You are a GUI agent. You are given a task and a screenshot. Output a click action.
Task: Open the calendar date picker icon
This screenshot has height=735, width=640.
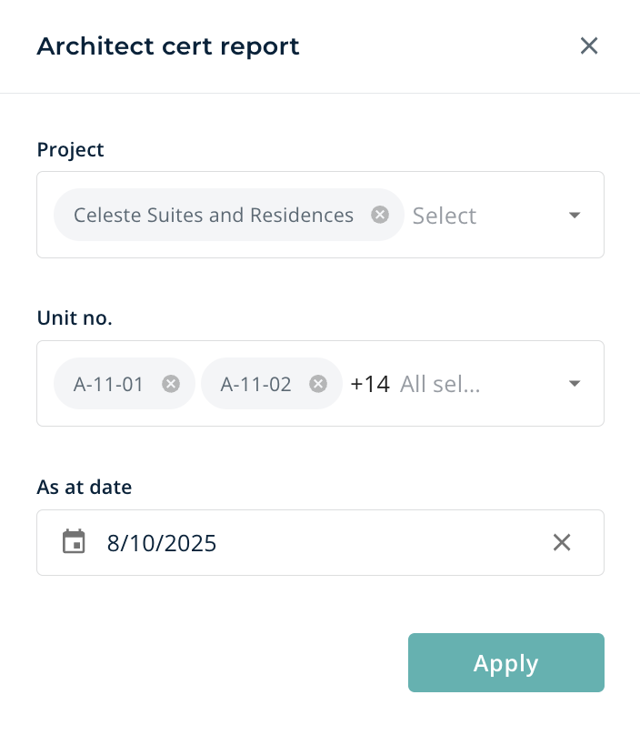[74, 542]
